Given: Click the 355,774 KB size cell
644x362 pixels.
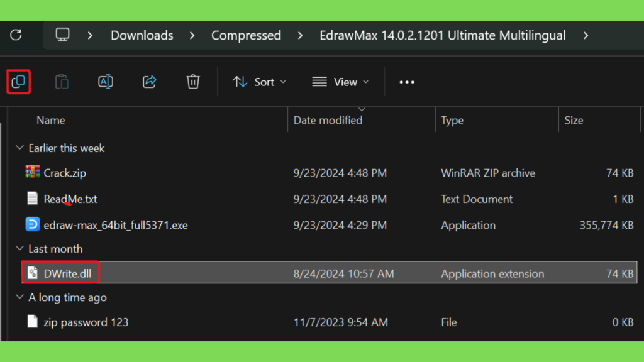Looking at the screenshot, I should coord(606,225).
